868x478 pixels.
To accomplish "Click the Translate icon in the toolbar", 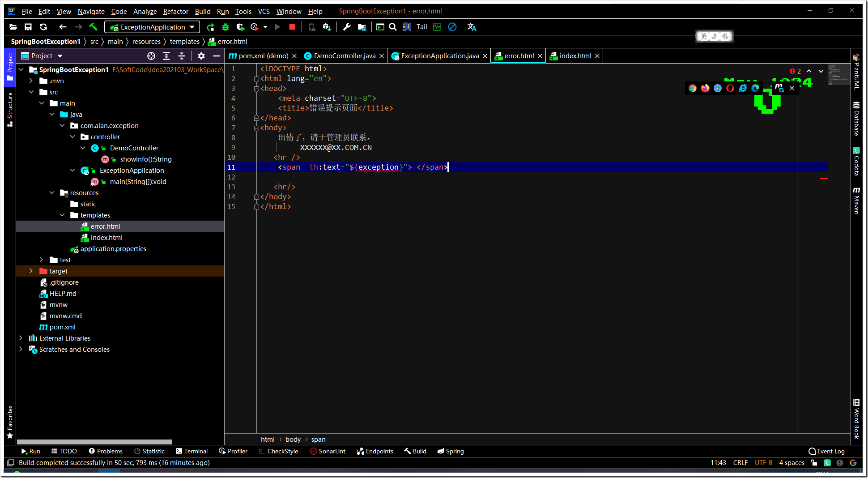I will coord(472,27).
